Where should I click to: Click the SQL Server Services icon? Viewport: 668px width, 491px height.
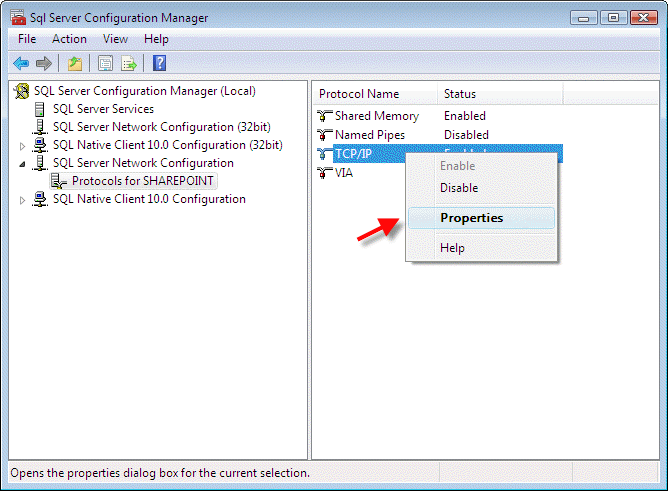click(39, 109)
